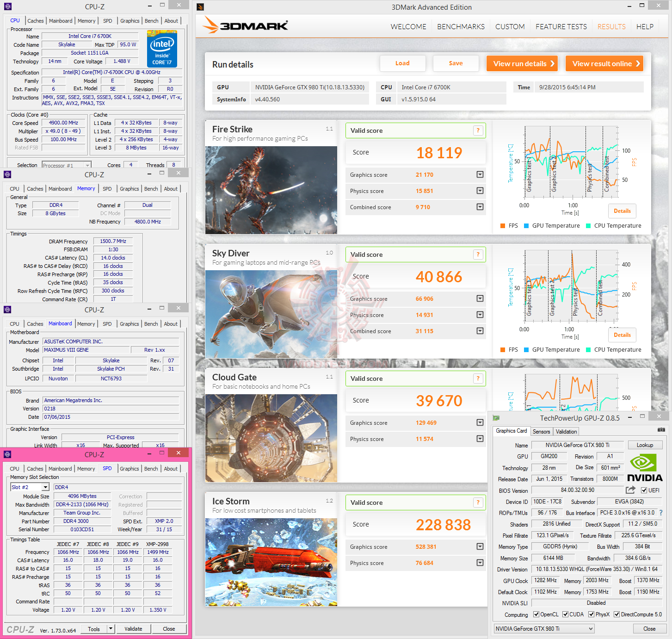672x639 pixels.
Task: Click the Save button in Run details
Action: coord(456,63)
